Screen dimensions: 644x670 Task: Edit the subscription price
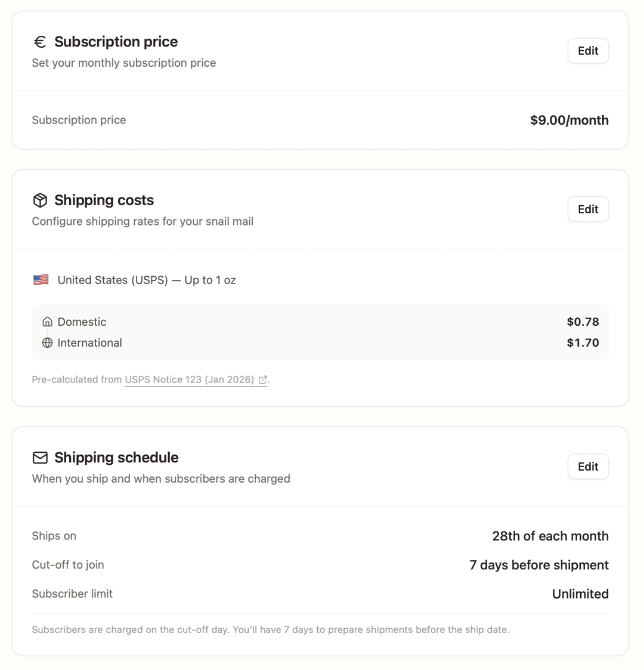(x=588, y=51)
